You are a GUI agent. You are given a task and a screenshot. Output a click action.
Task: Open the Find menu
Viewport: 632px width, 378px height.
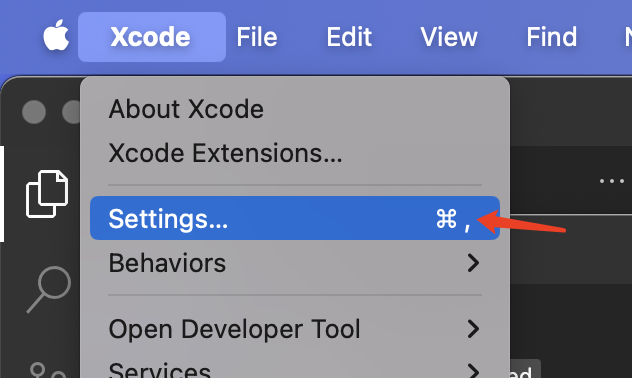tap(551, 37)
